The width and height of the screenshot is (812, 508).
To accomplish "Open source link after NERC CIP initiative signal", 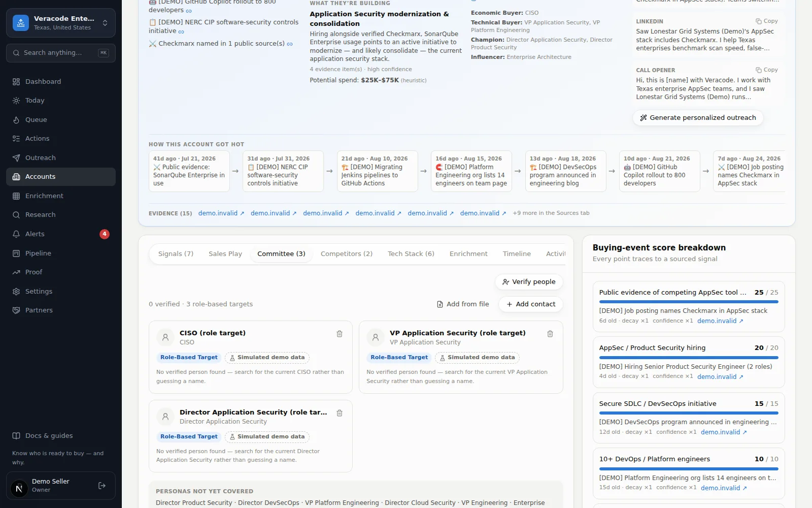I will [181, 31].
